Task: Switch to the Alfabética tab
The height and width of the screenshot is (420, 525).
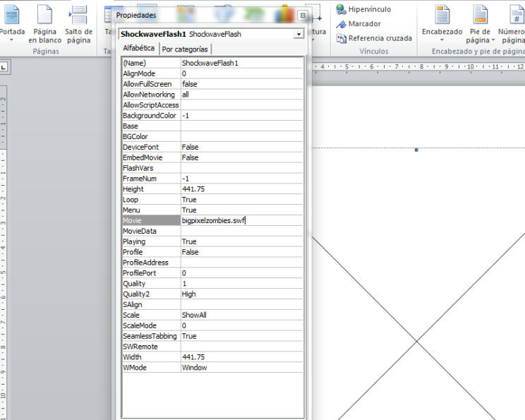Action: point(138,48)
